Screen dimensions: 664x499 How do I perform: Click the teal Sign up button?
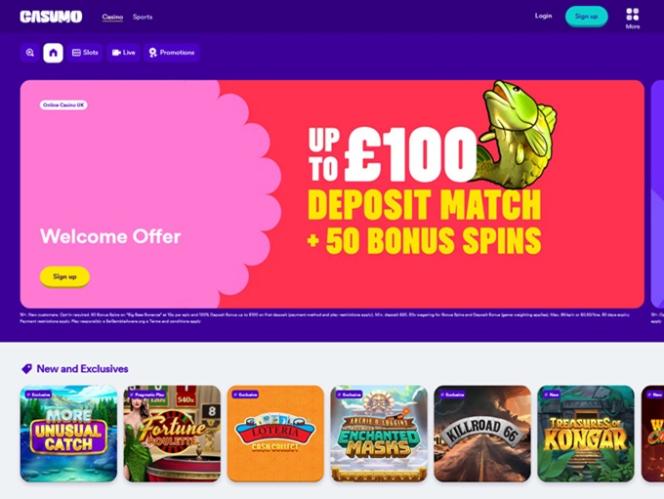click(x=587, y=17)
